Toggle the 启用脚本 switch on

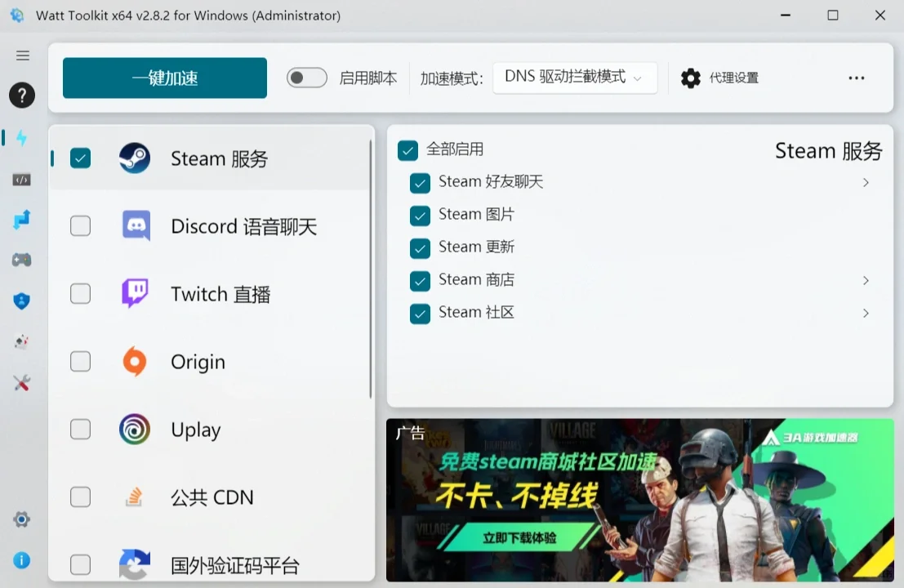coord(306,76)
